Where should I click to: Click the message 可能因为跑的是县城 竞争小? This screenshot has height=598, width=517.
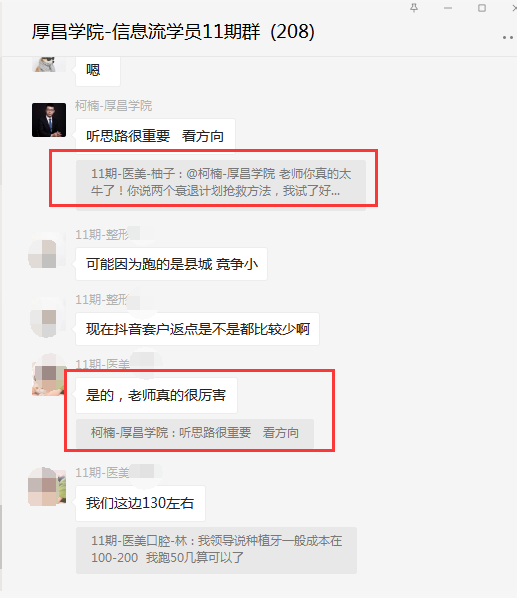[172, 264]
